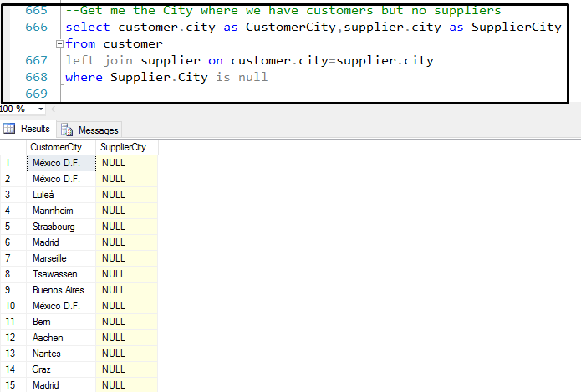This screenshot has height=392, width=581.
Task: Select row header number 1
Action: tap(13, 163)
